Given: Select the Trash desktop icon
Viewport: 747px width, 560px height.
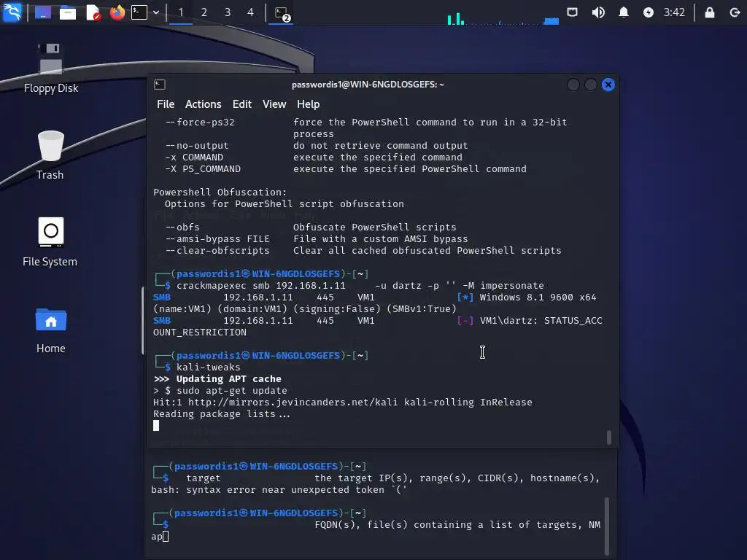Looking at the screenshot, I should pos(50,155).
